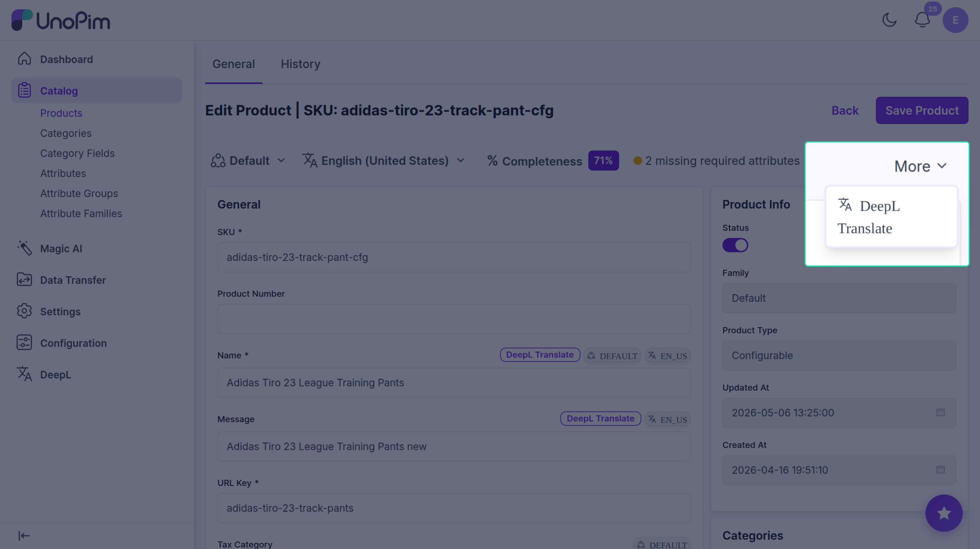Collapse the sidebar with arrow icon
This screenshot has width=980, height=549.
point(24,536)
